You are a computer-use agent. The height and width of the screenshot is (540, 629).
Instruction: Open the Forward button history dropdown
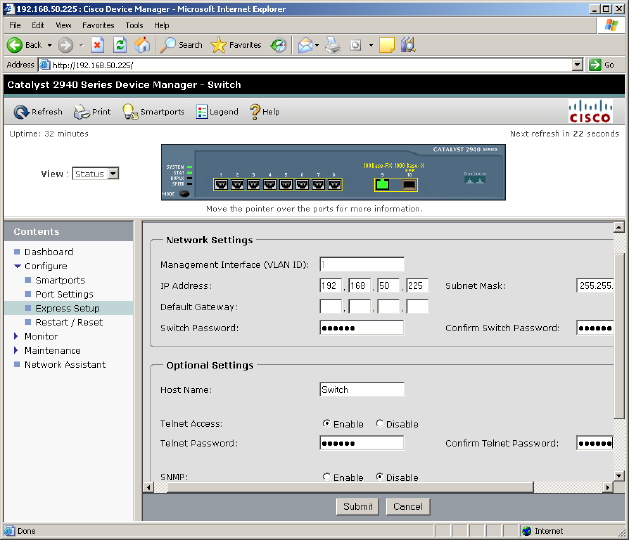point(81,45)
